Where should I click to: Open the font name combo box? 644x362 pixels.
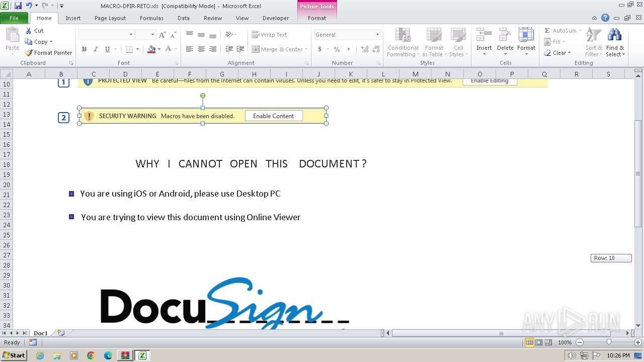tap(106, 35)
